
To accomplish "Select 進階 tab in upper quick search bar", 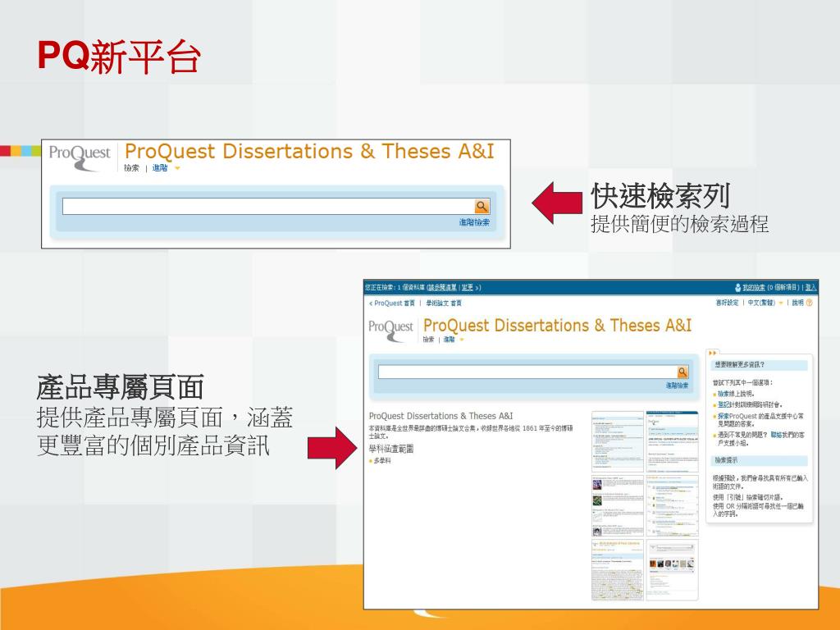I will coord(160,167).
